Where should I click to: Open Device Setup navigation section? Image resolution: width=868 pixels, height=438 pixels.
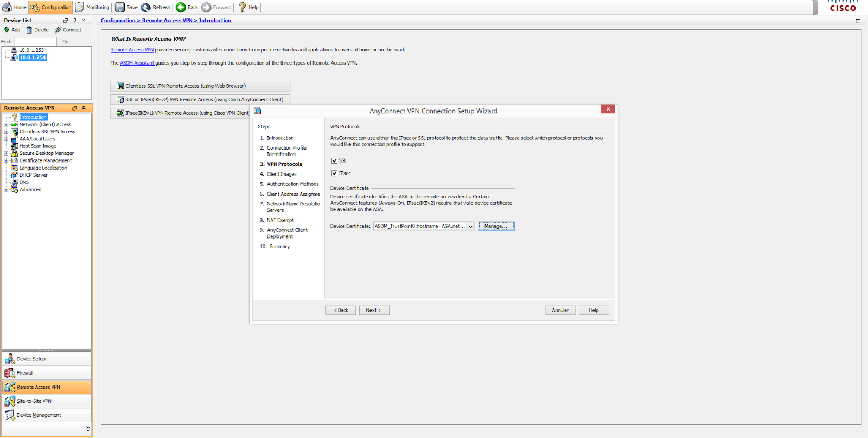47,359
